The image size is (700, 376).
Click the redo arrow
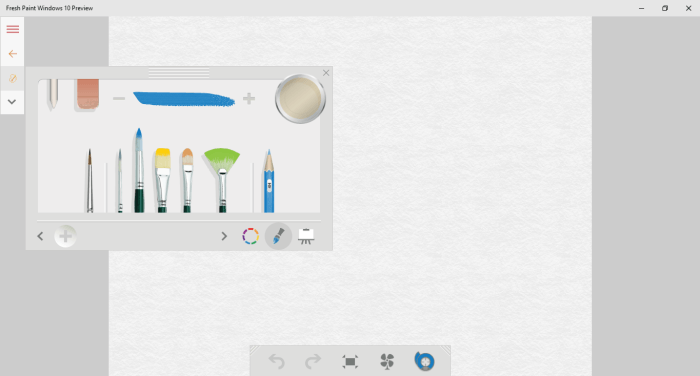pos(313,361)
